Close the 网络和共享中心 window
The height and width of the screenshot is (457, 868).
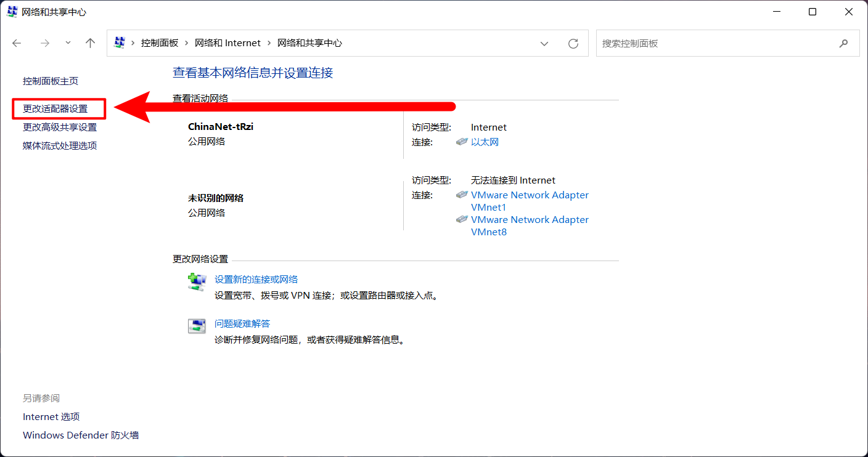point(850,12)
